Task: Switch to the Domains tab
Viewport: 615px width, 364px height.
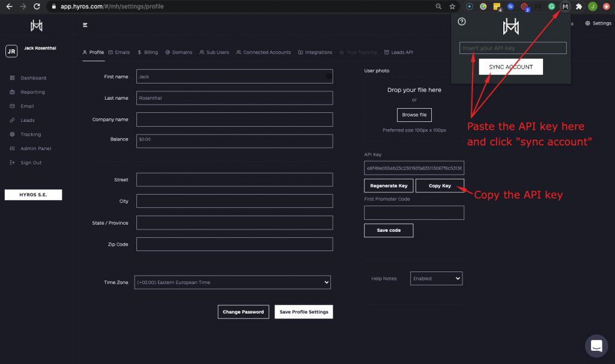Action: point(179,52)
